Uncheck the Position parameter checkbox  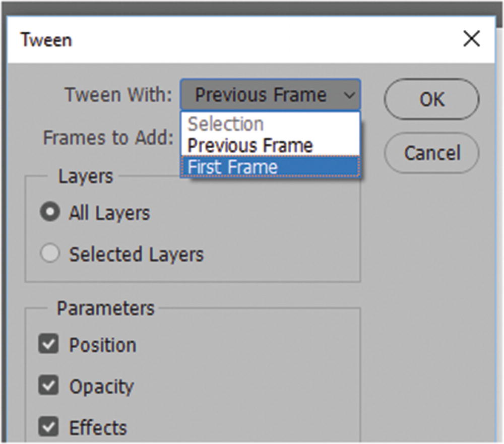click(49, 345)
